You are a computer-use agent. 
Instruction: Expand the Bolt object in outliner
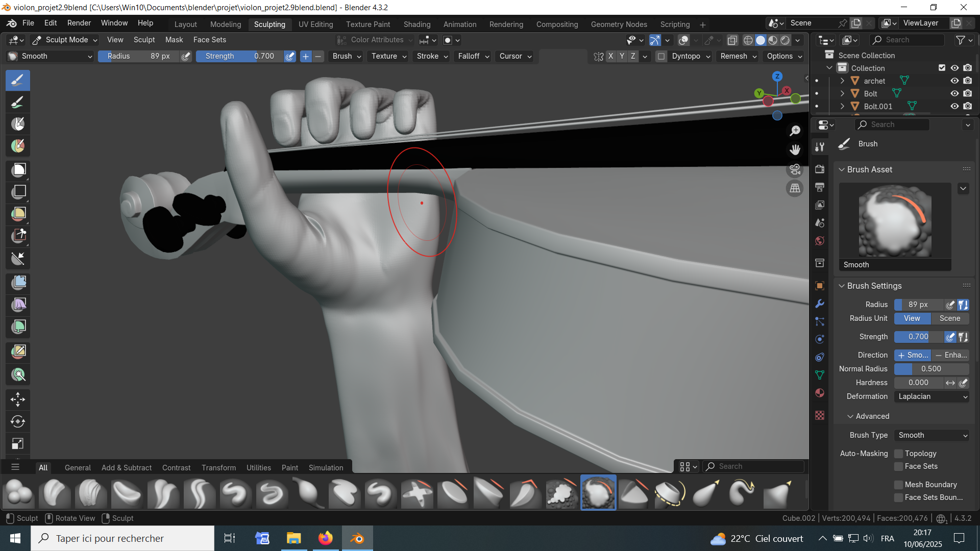coord(842,93)
